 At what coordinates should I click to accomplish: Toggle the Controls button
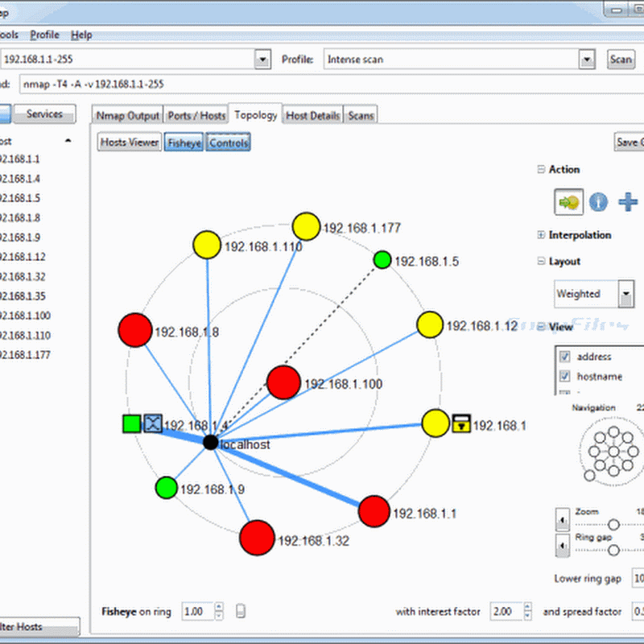click(229, 142)
